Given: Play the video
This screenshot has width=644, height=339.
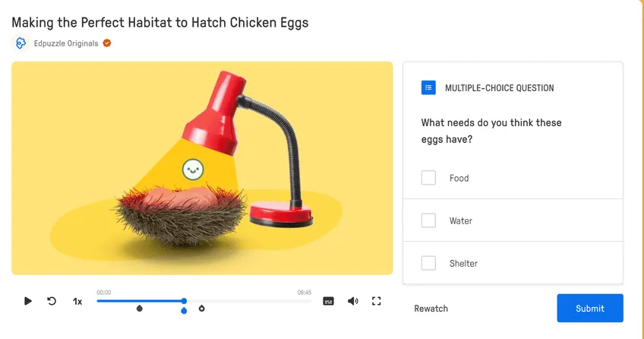Looking at the screenshot, I should (x=27, y=301).
